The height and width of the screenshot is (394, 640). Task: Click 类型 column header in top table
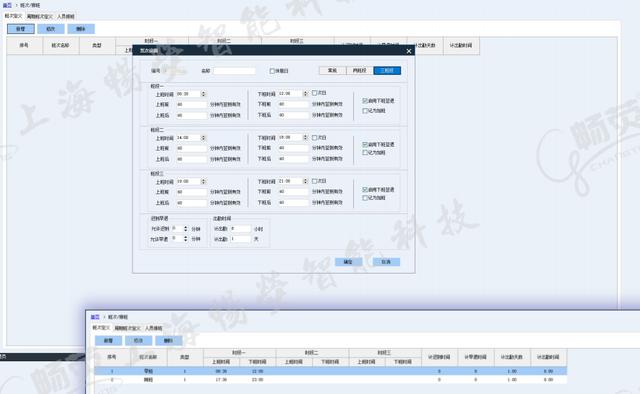click(x=97, y=45)
